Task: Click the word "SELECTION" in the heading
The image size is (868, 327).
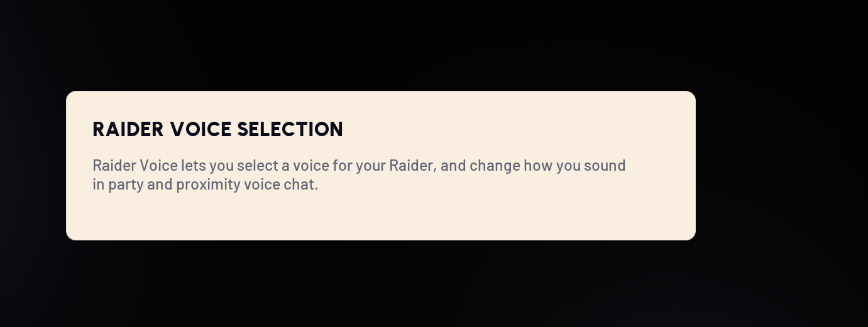Action: [290, 130]
